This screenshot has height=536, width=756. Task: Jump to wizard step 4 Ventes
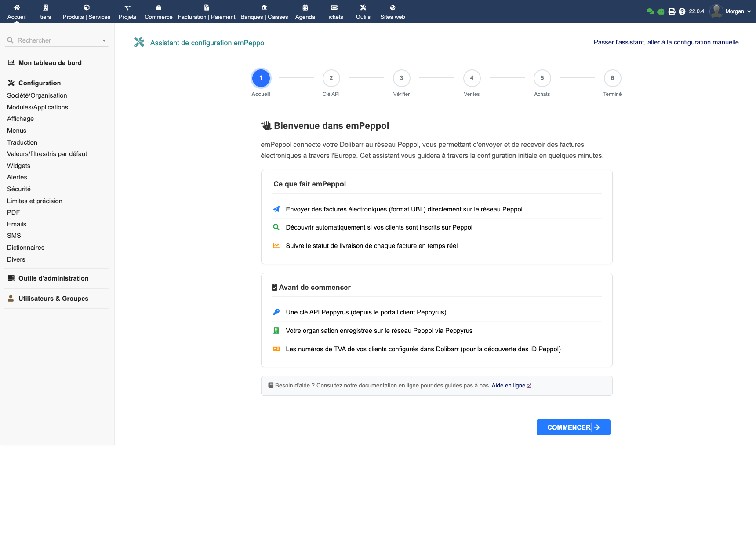tap(472, 78)
